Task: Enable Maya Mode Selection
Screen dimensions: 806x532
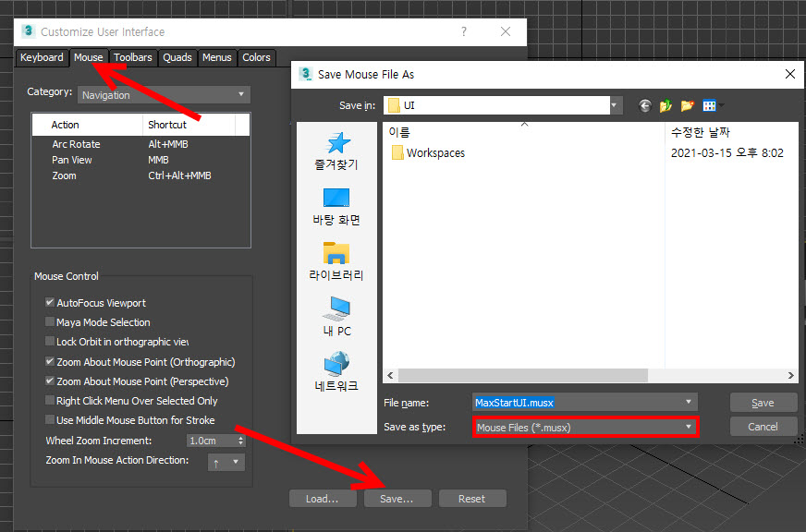Action: click(x=50, y=322)
